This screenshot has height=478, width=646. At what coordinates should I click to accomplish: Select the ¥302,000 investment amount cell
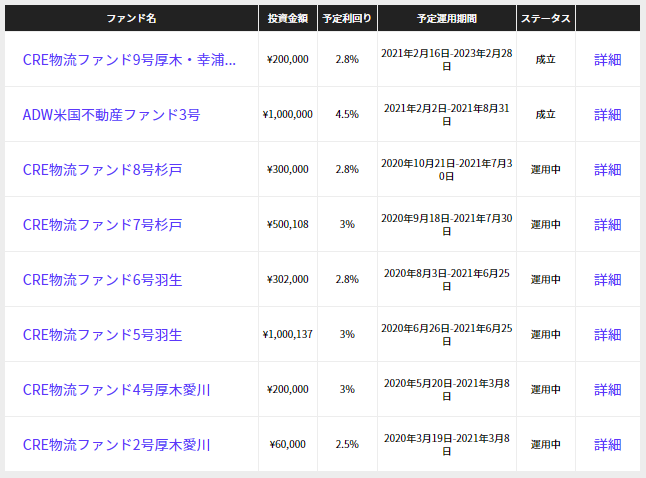point(288,279)
